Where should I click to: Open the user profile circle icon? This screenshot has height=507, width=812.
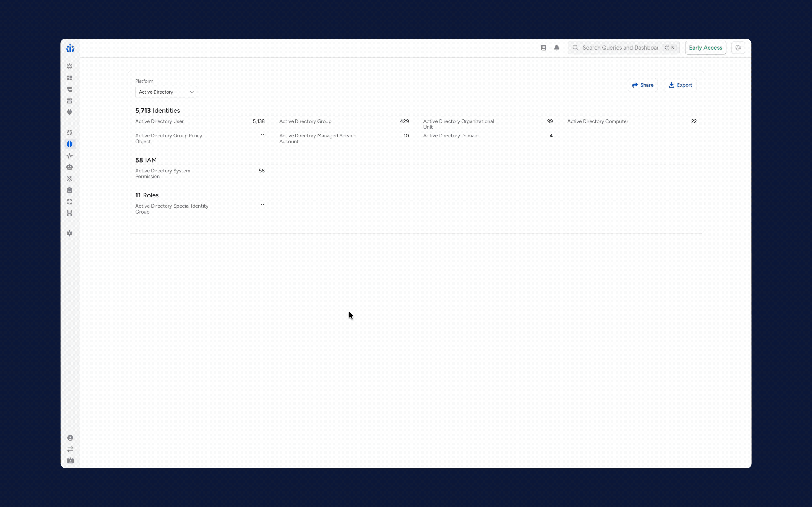pyautogui.click(x=70, y=438)
